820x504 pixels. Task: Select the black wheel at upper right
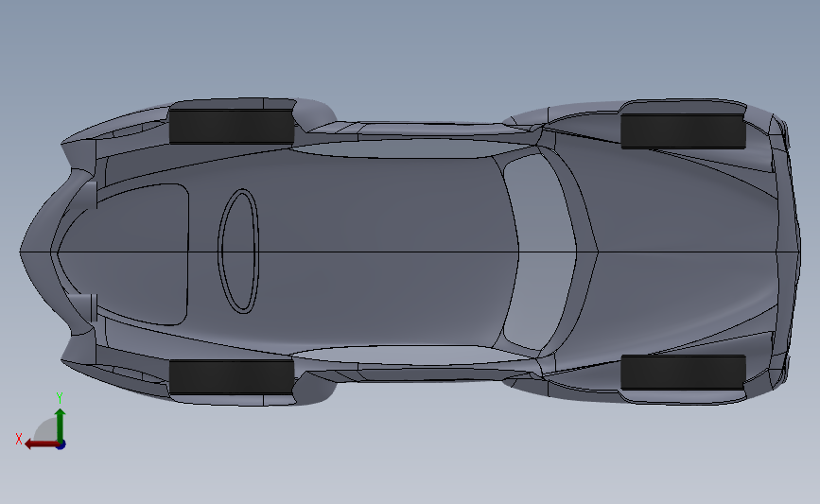683,131
